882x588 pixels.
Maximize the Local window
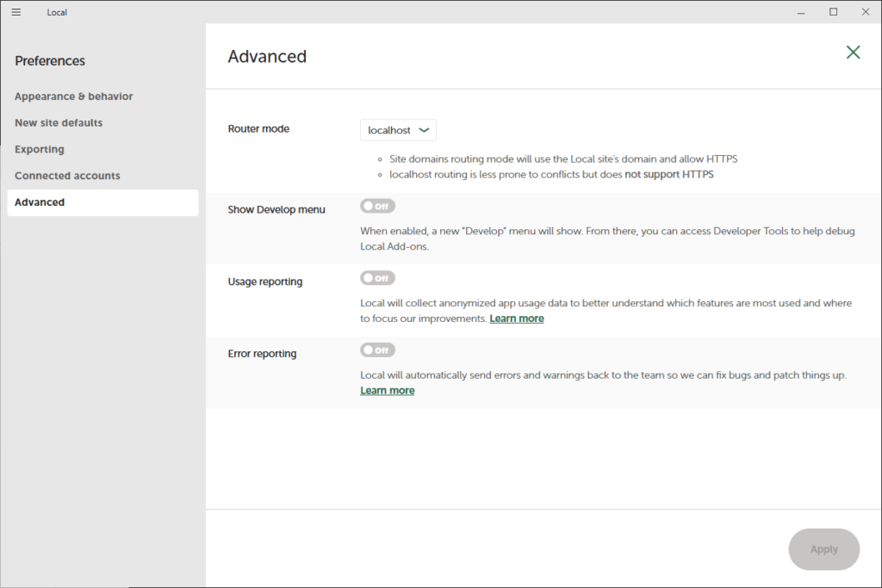[833, 12]
